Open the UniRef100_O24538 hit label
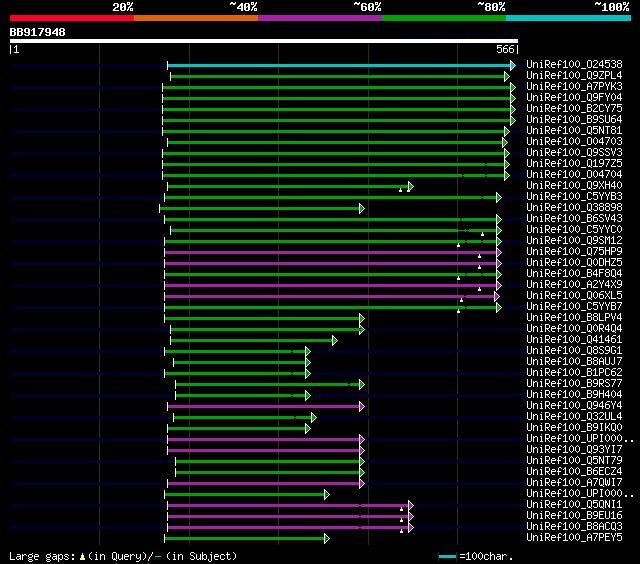This screenshot has width=640, height=564. tap(574, 64)
